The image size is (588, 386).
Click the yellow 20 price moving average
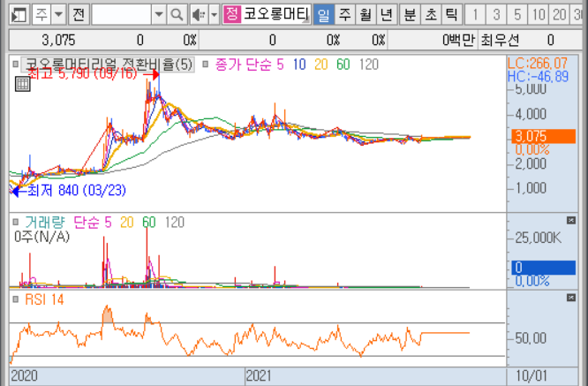[x=321, y=64]
